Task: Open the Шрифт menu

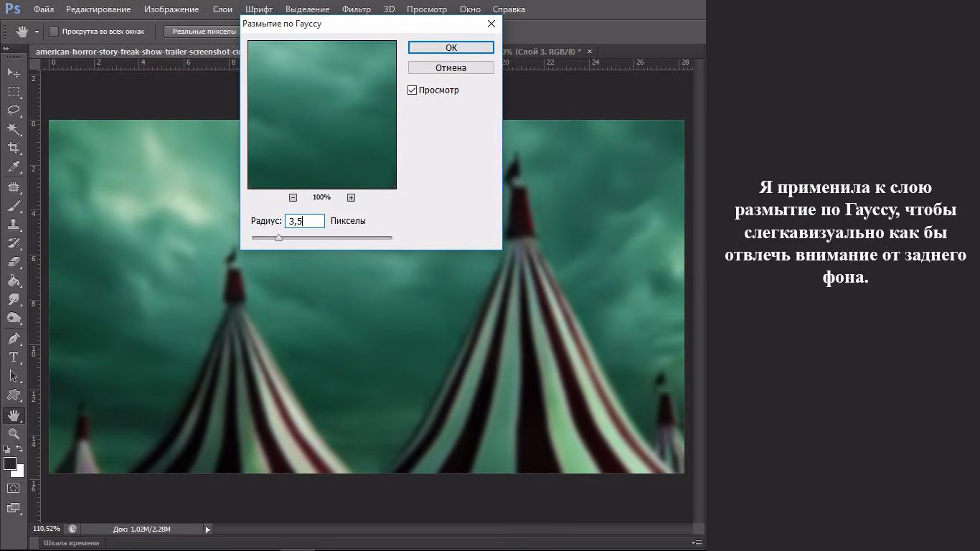Action: point(258,9)
